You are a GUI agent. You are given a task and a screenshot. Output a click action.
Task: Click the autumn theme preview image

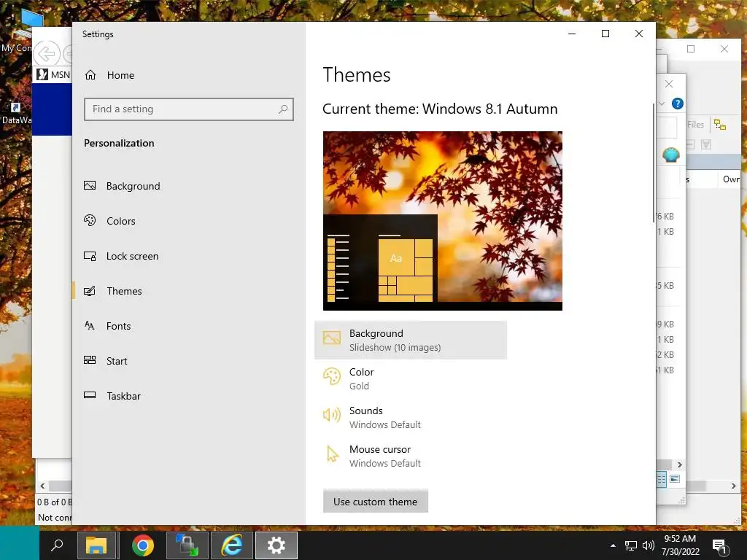coord(443,220)
